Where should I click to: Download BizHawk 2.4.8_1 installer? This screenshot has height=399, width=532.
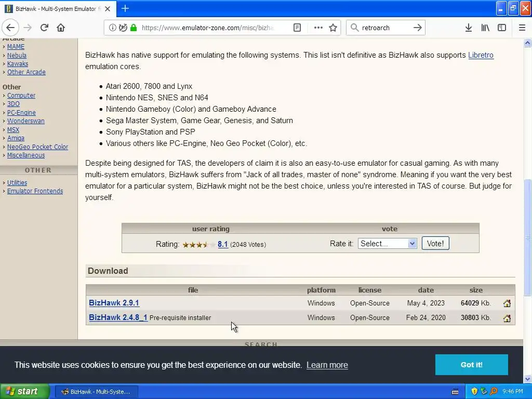(x=118, y=317)
